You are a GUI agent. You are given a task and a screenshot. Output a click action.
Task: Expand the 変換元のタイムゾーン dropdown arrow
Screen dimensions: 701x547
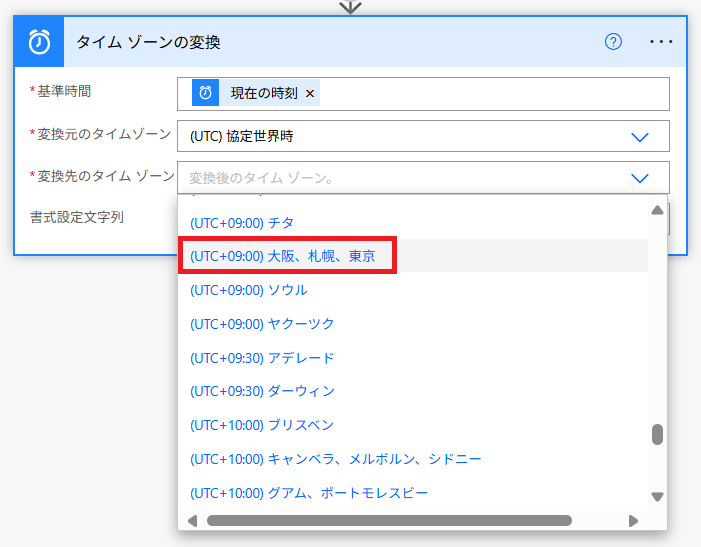pos(640,137)
